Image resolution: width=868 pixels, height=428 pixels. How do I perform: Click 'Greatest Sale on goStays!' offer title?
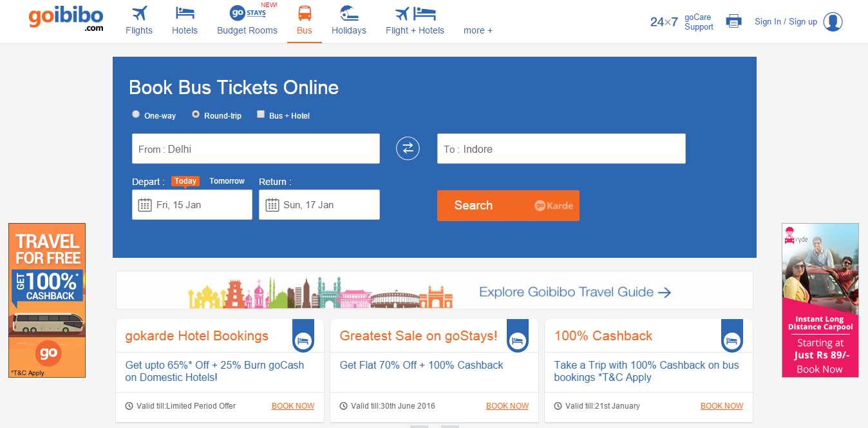[419, 336]
